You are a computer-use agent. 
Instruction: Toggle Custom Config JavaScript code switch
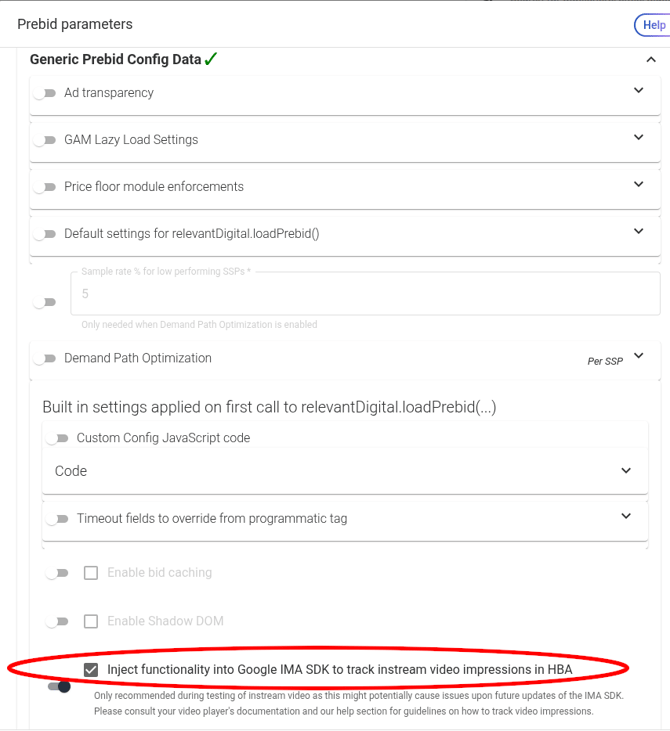click(57, 438)
